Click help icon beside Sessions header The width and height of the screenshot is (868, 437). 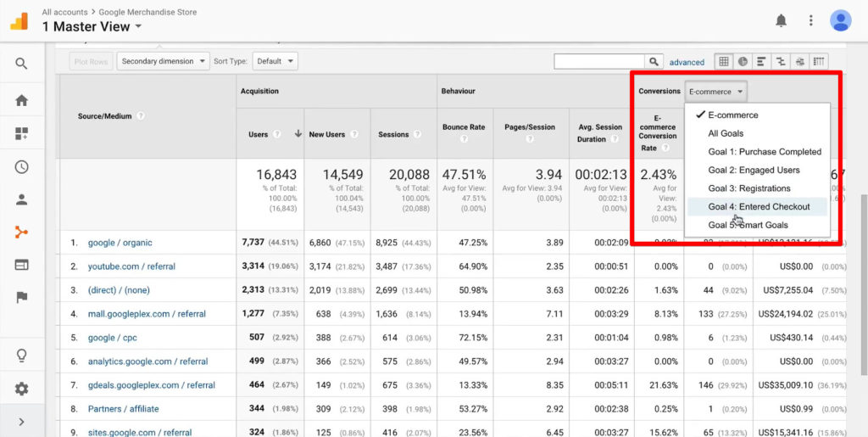coord(417,134)
